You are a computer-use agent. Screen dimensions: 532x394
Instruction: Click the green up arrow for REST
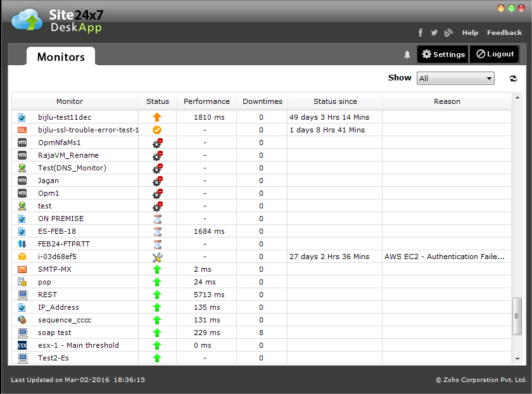tap(157, 295)
